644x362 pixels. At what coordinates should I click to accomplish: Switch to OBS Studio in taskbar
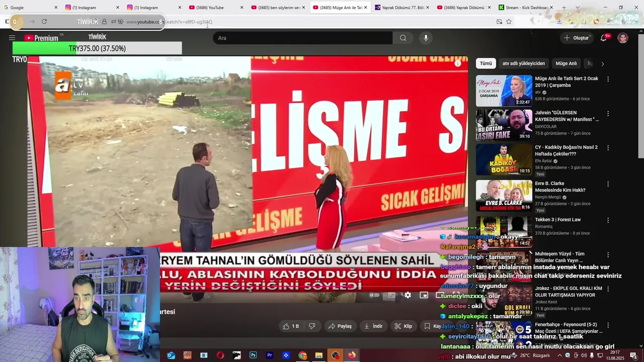click(336, 355)
